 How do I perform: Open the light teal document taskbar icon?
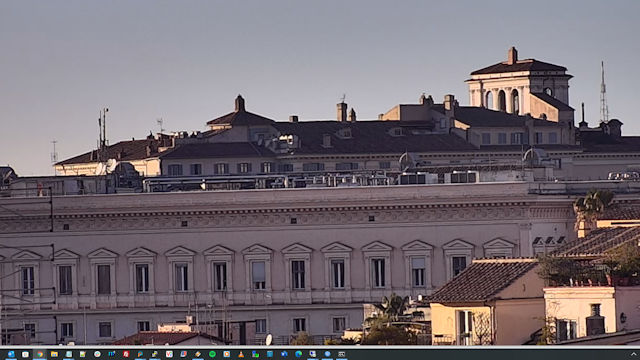[x=69, y=354]
